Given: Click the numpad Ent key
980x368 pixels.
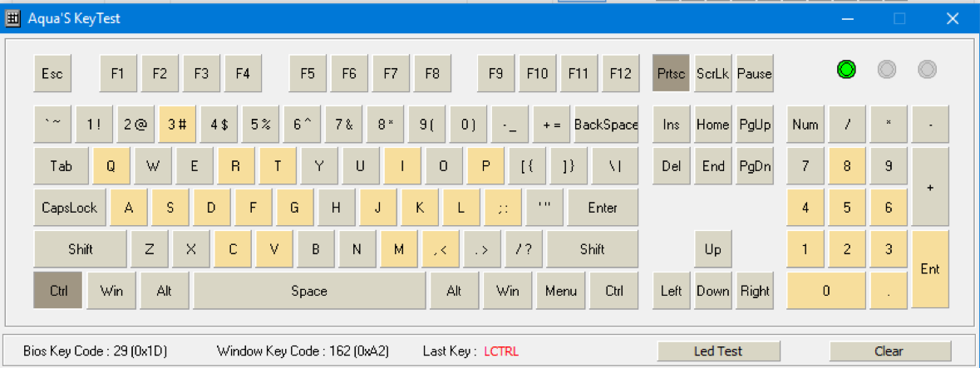Looking at the screenshot, I should tap(930, 269).
